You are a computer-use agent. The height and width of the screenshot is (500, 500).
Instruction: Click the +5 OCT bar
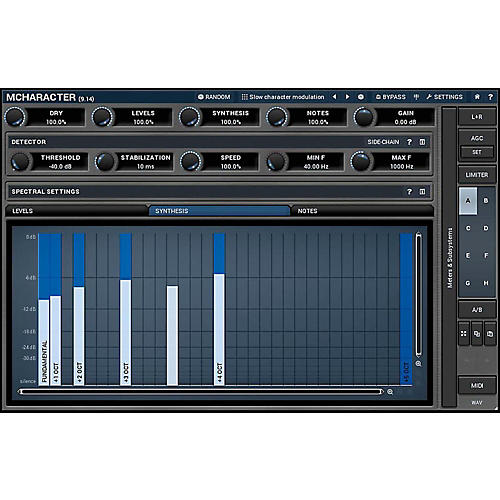pyautogui.click(x=406, y=309)
